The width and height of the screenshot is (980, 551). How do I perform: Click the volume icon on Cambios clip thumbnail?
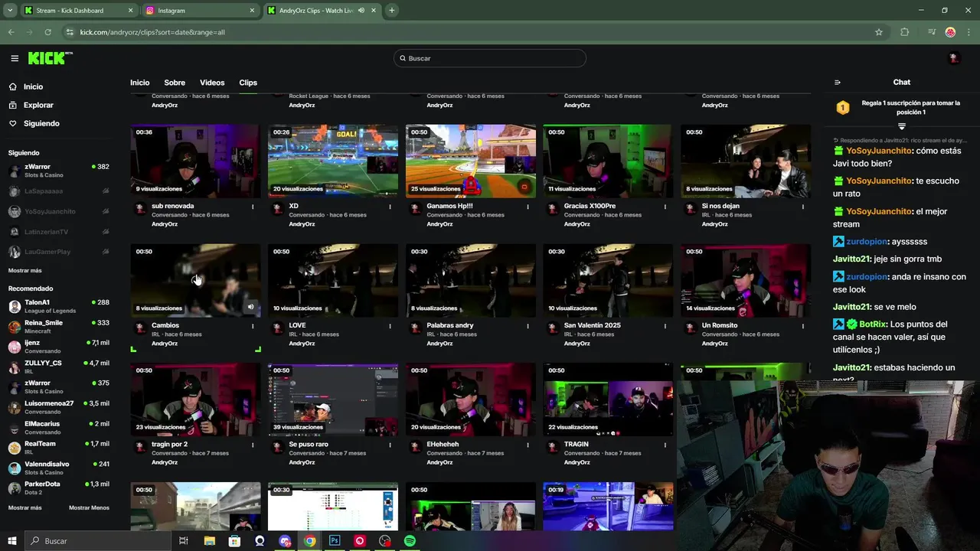click(x=250, y=308)
